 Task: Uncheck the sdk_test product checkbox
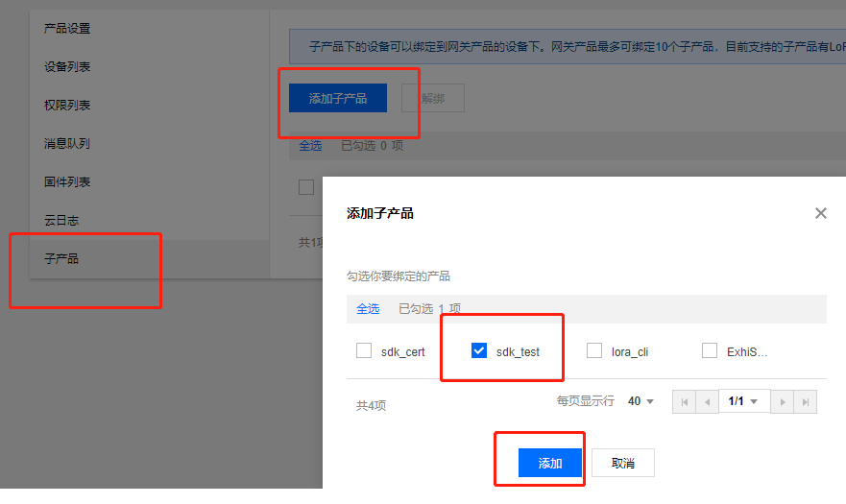(x=478, y=350)
